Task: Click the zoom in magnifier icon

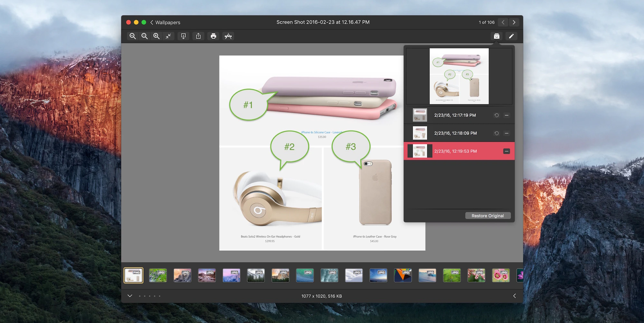Action: click(x=156, y=36)
